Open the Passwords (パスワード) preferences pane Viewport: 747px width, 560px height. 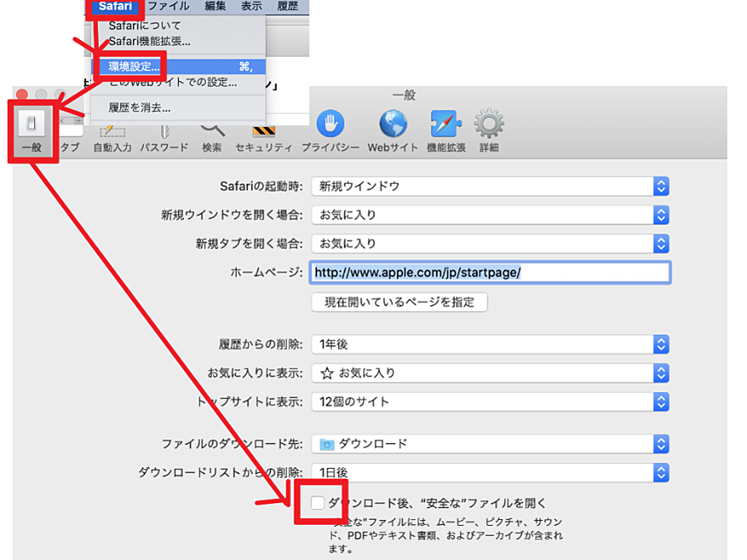click(x=164, y=139)
